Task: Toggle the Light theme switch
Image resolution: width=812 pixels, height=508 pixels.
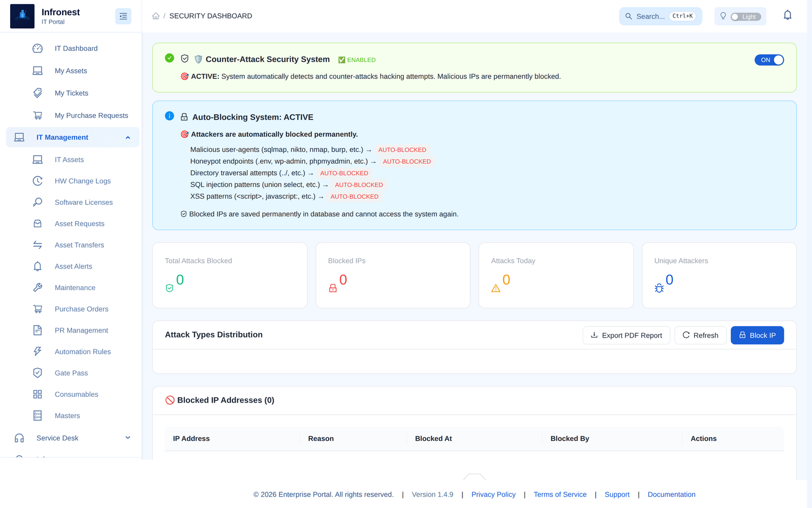Action: [745, 17]
